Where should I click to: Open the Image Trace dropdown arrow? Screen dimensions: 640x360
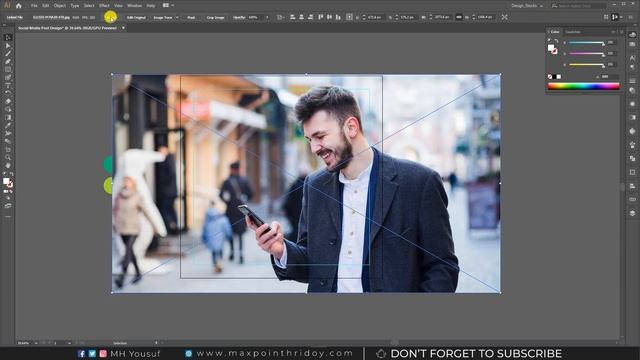click(177, 18)
